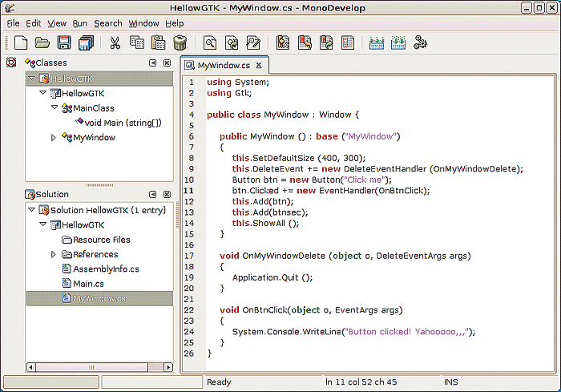The height and width of the screenshot is (392, 561).
Task: Select References in Solution tree
Action: coord(95,254)
